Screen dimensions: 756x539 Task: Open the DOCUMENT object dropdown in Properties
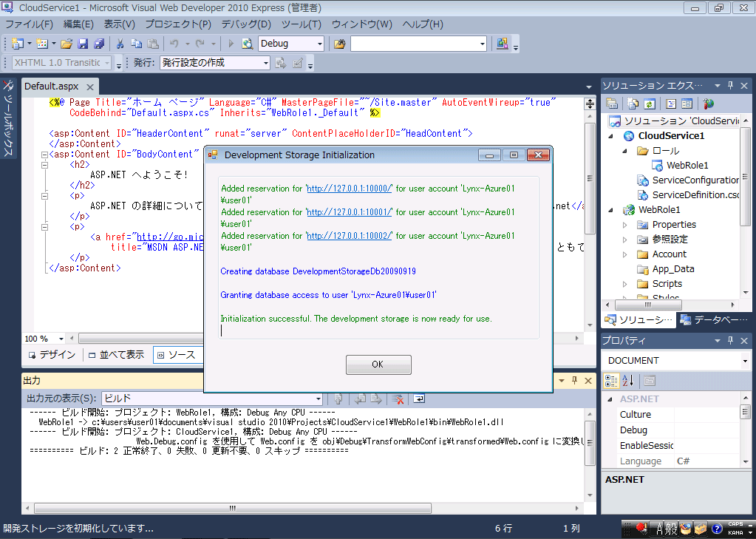tap(745, 361)
